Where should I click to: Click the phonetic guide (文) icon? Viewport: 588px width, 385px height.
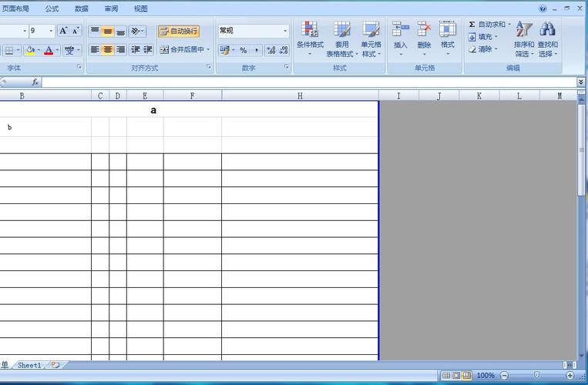tap(69, 50)
